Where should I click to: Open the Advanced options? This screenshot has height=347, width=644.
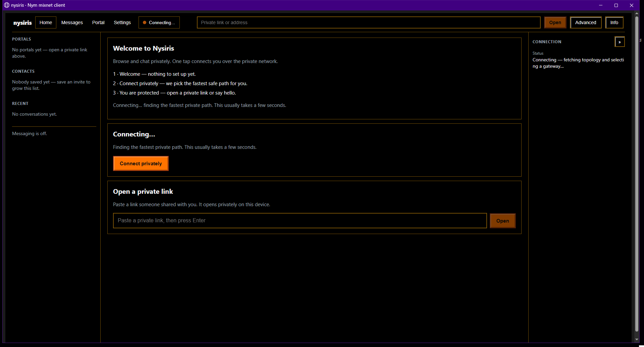[586, 22]
